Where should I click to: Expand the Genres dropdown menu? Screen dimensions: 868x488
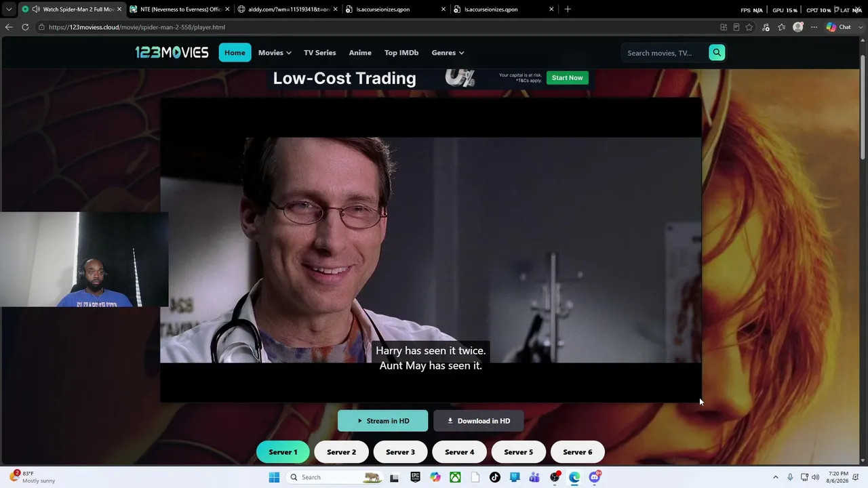(448, 53)
